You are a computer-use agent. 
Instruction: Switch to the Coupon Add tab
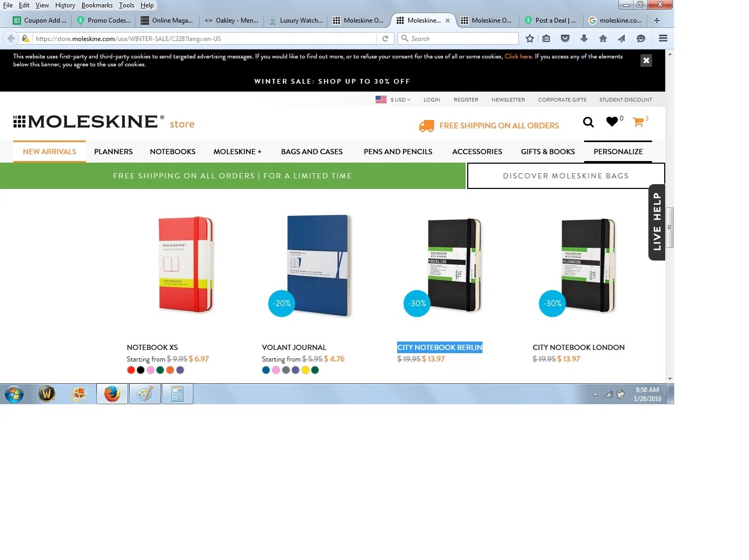tap(40, 21)
